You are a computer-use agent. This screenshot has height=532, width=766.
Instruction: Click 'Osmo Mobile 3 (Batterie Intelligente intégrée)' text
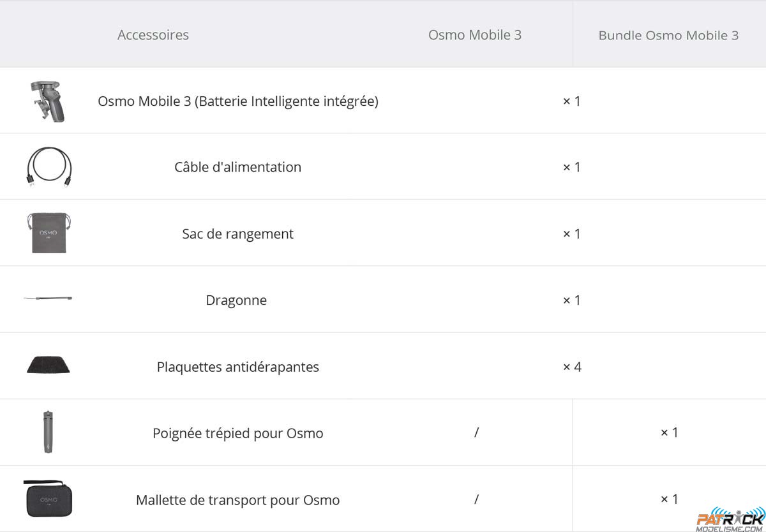click(x=238, y=101)
